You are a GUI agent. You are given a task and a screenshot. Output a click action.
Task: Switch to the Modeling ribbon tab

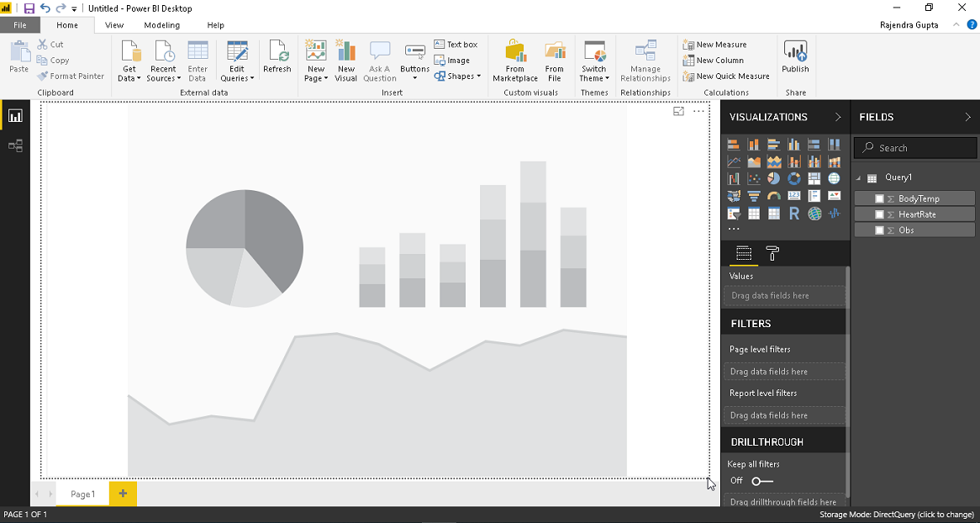tap(162, 25)
